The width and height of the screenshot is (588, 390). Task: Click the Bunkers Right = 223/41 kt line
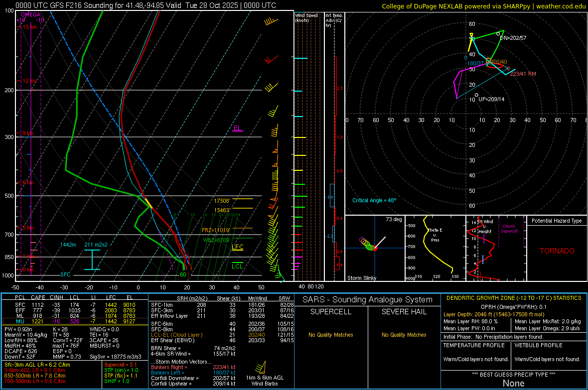tap(193, 367)
